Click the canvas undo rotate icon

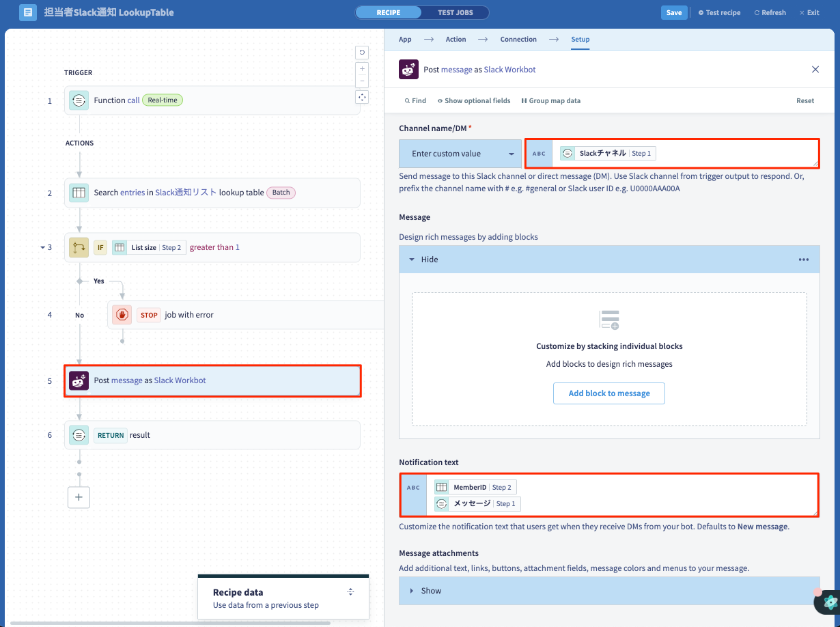tap(362, 52)
